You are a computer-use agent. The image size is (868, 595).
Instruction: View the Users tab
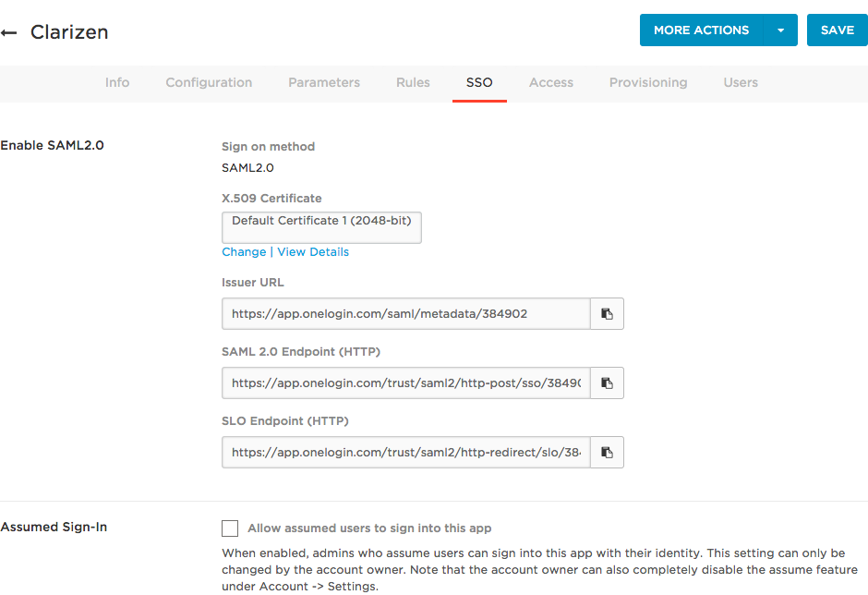pos(741,82)
